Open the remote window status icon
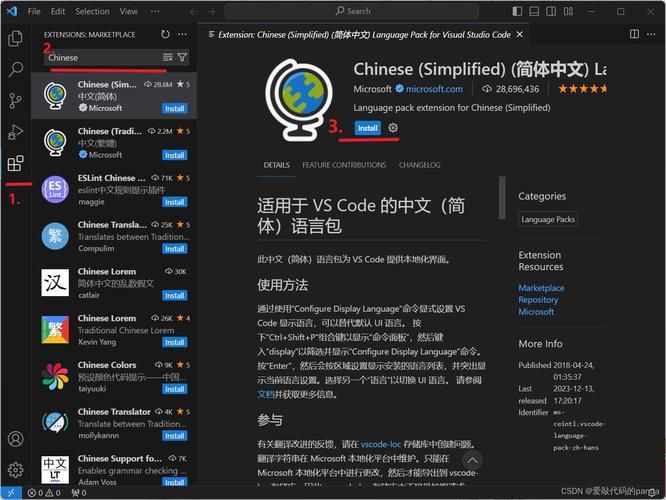This screenshot has width=666, height=500. (11, 493)
